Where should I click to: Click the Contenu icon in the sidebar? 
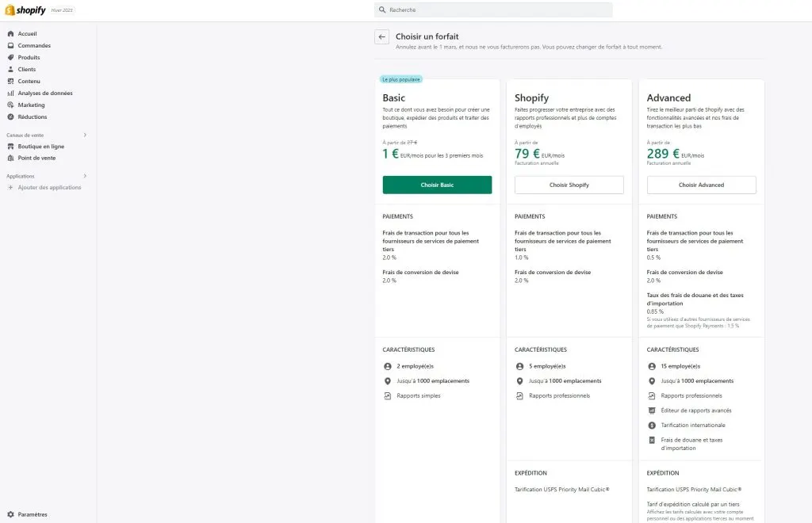pyautogui.click(x=10, y=81)
